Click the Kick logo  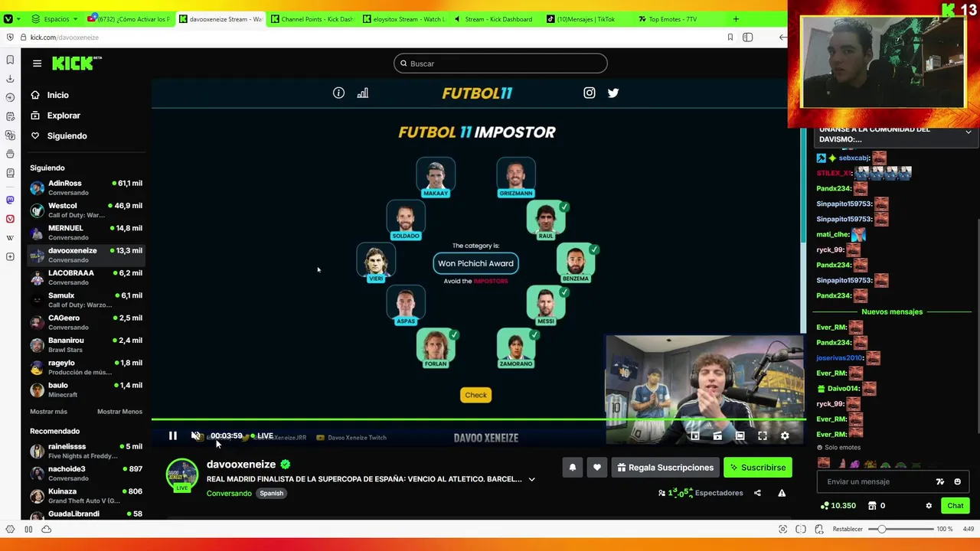[x=77, y=64]
